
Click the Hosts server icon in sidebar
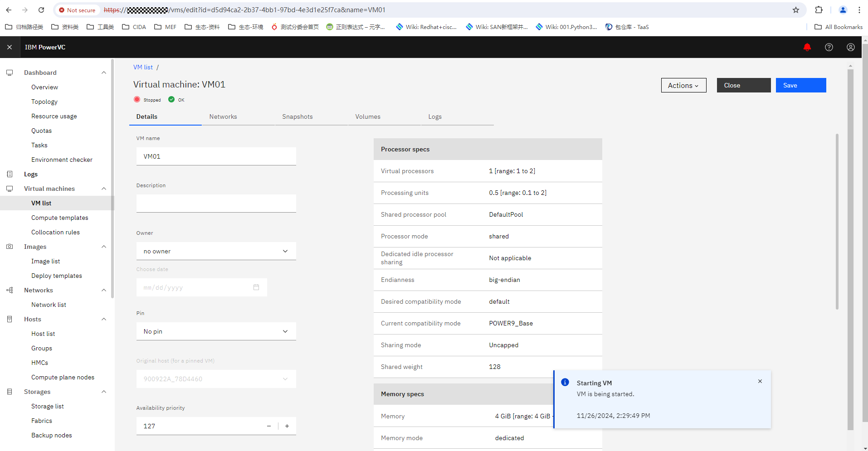[x=10, y=319]
